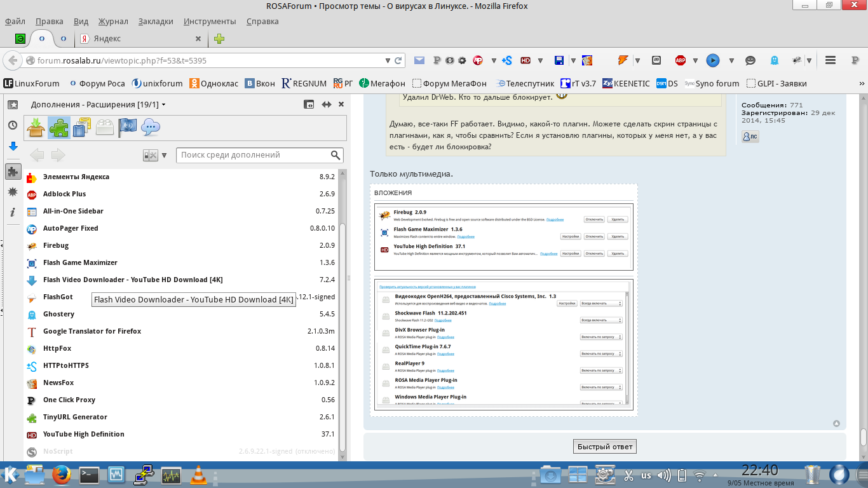The width and height of the screenshot is (868, 488).
Task: Open the unixforum bookmark
Action: (x=158, y=83)
